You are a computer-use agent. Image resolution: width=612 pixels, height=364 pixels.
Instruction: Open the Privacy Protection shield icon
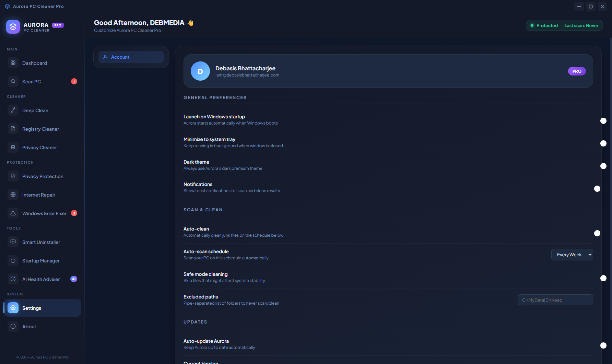click(x=13, y=176)
